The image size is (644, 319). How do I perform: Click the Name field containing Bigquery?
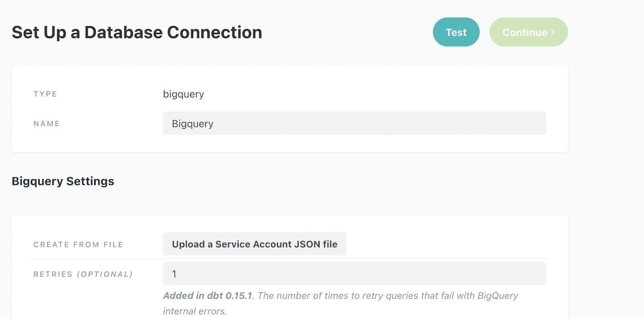tap(354, 123)
